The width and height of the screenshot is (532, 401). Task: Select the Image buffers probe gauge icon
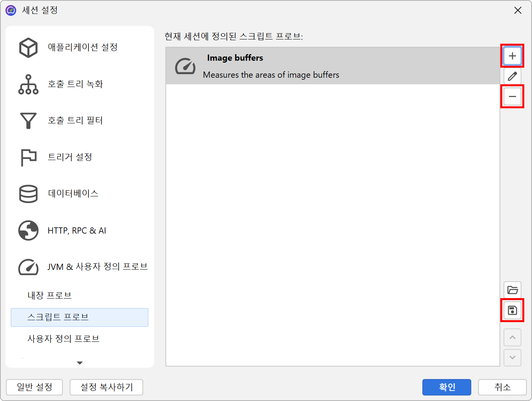pyautogui.click(x=185, y=66)
